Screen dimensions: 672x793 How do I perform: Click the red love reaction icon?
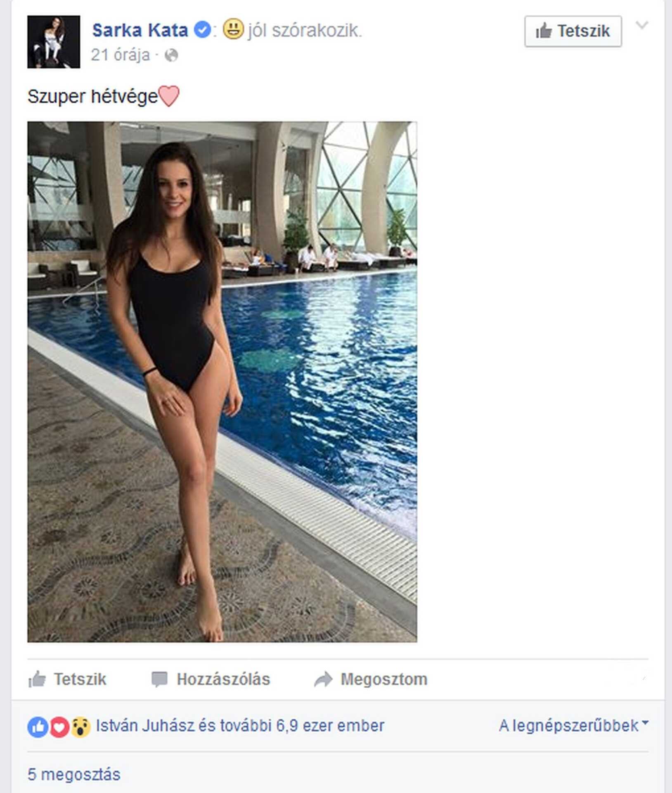coord(59,727)
